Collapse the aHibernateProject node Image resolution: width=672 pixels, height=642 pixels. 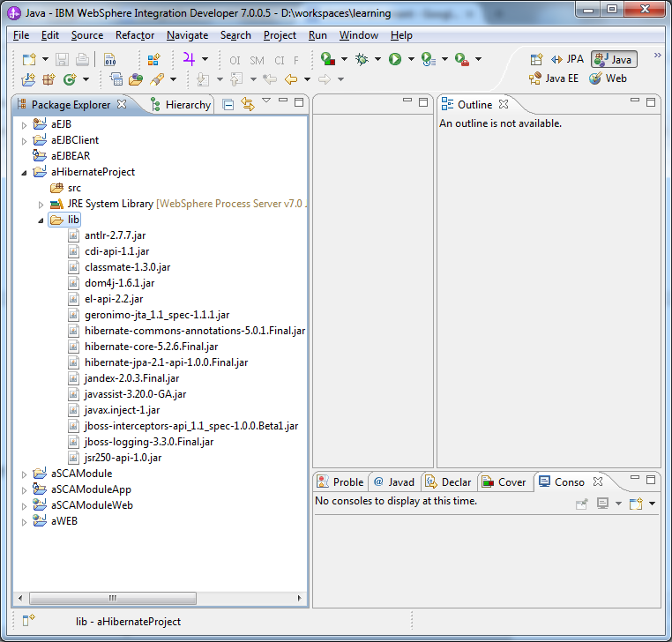(x=24, y=173)
